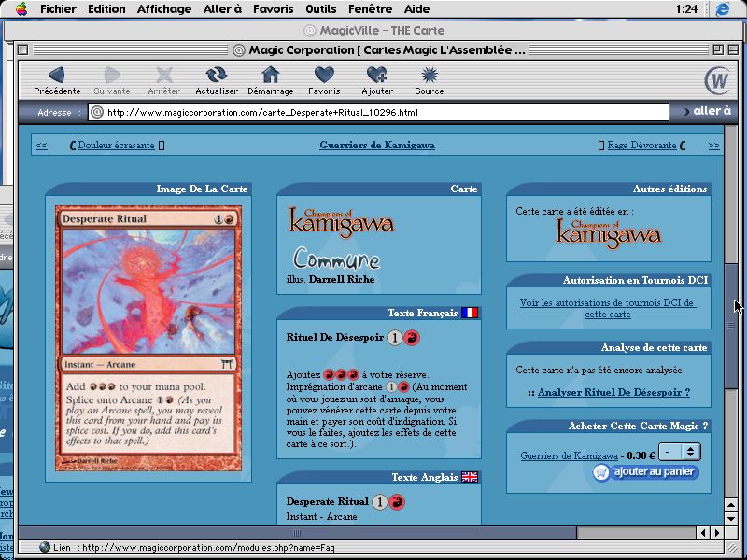This screenshot has width=747, height=560.
Task: Click the vertical scrollbar thumb
Action: [x=731, y=326]
